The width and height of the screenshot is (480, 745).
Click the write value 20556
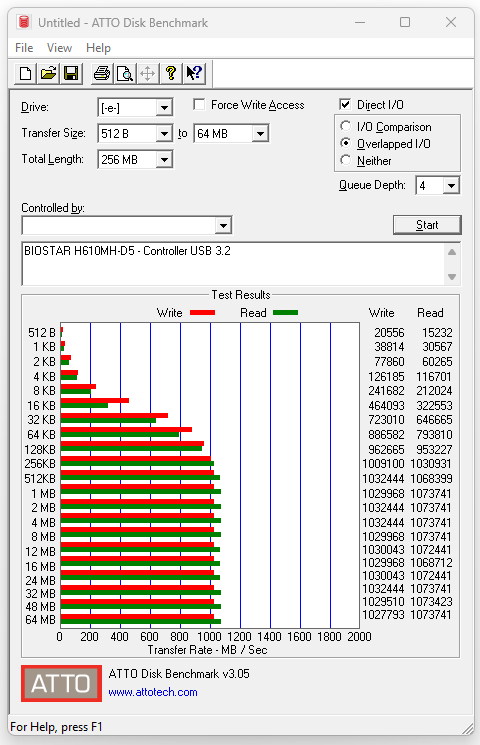(389, 333)
